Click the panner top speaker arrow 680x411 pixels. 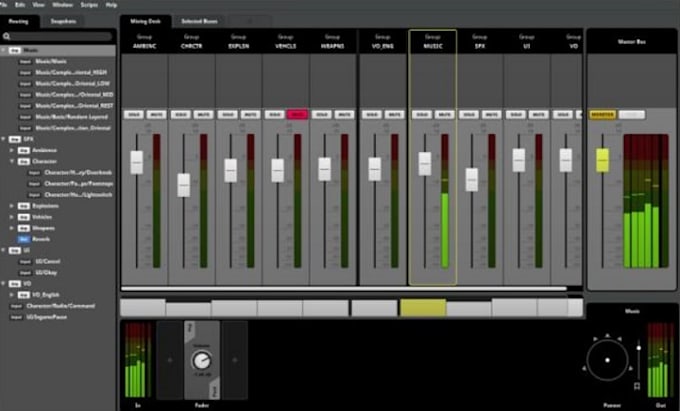click(x=607, y=336)
